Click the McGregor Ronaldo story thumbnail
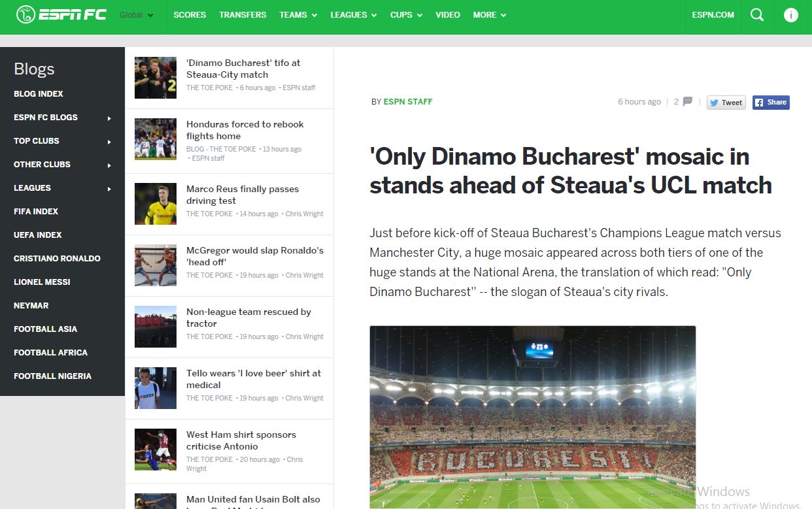This screenshot has height=509, width=812. click(x=156, y=265)
